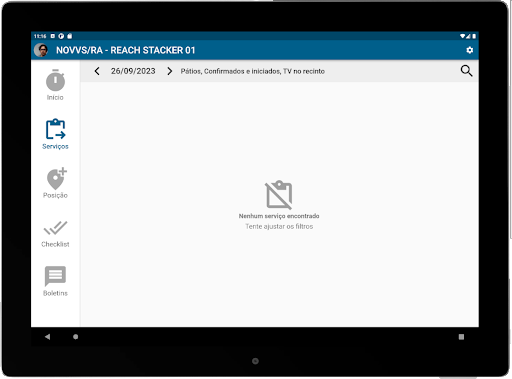512x379 pixels.
Task: Tap the 'Nenhum serviço encontrado' message
Action: click(279, 216)
